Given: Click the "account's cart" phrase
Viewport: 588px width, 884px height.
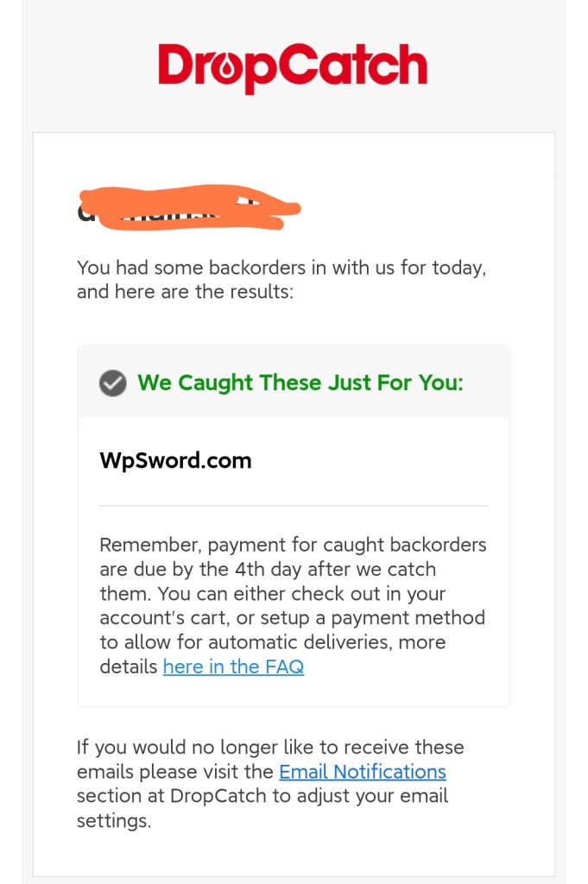Looking at the screenshot, I should point(164,618).
